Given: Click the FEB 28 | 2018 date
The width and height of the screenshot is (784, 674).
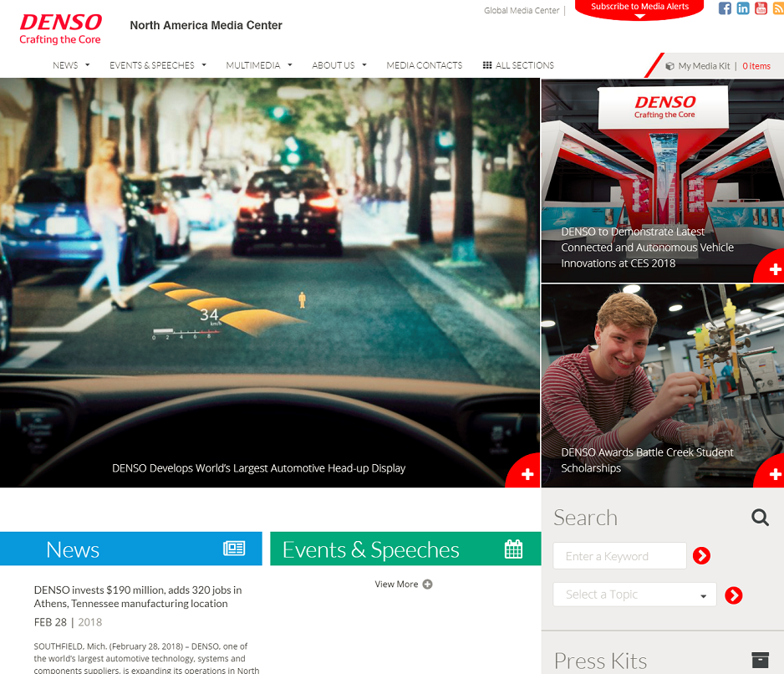Looking at the screenshot, I should point(68,622).
